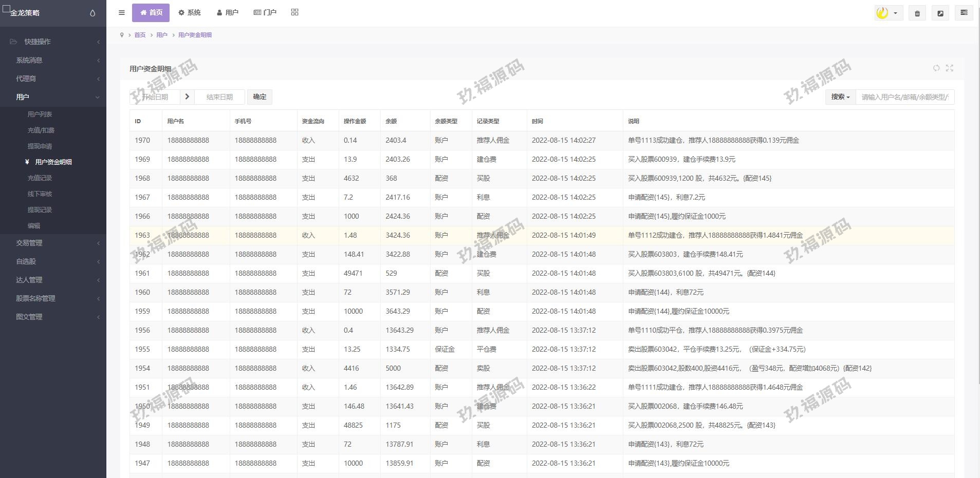Click the trash clear-cache icon
Screen dimensions: 980x478
pos(917,13)
